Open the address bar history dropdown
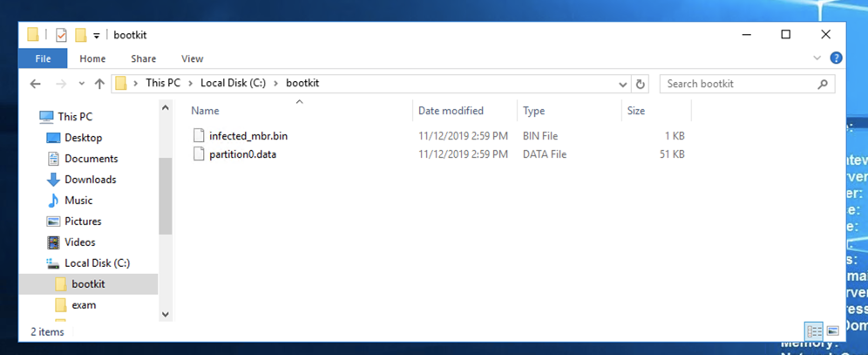This screenshot has width=868, height=355. pos(622,85)
